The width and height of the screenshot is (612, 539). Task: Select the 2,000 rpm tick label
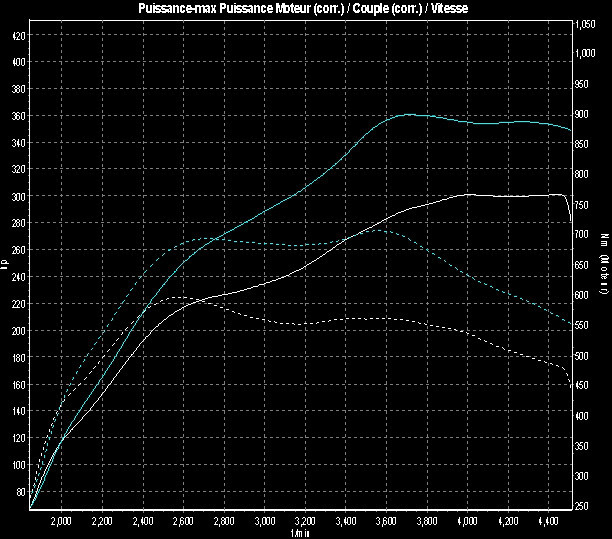click(61, 522)
